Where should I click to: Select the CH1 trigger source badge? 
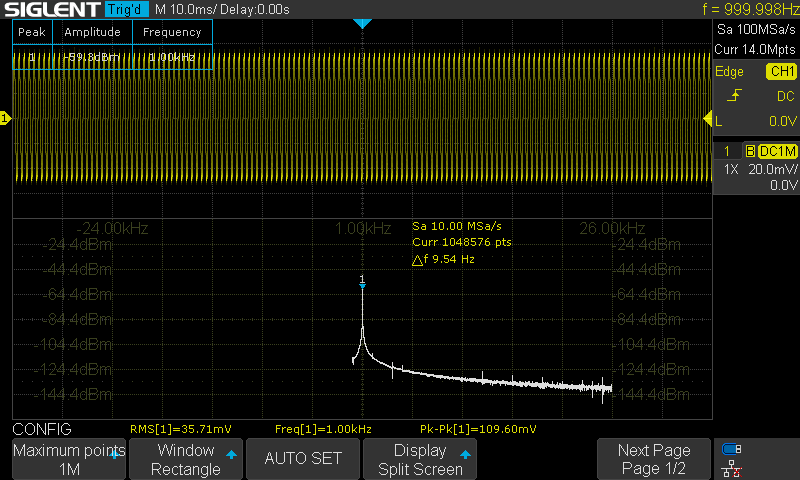[781, 71]
